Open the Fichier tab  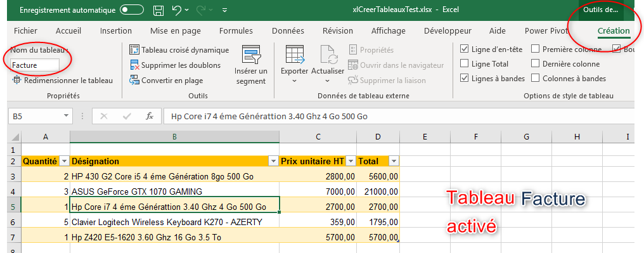click(x=25, y=31)
